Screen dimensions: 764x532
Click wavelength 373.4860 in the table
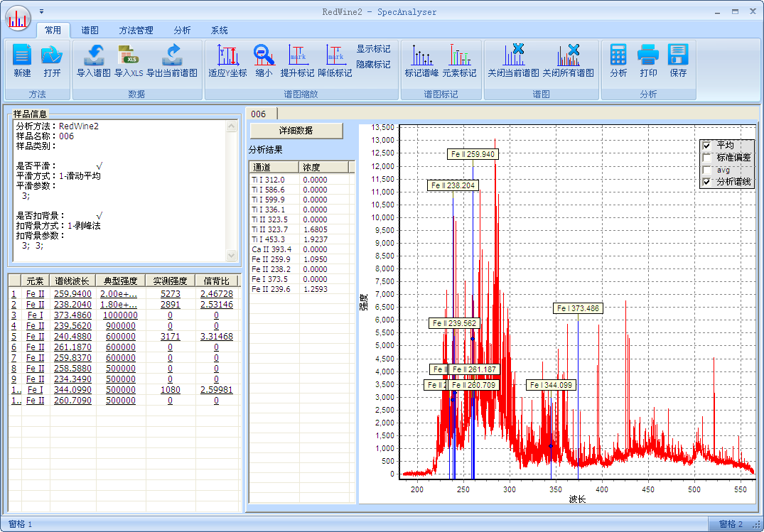(72, 315)
